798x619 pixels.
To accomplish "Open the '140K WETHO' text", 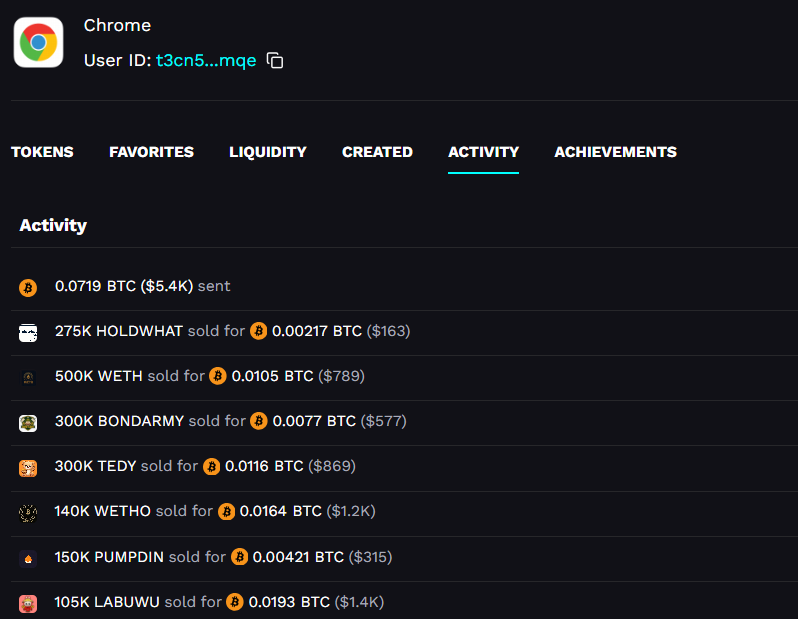I will tap(103, 511).
